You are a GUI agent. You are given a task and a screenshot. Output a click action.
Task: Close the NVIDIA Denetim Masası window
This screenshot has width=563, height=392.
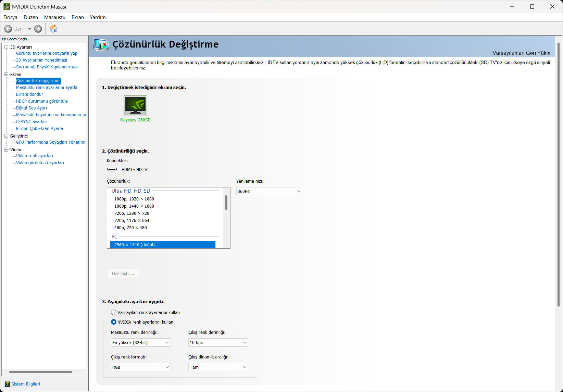point(552,6)
